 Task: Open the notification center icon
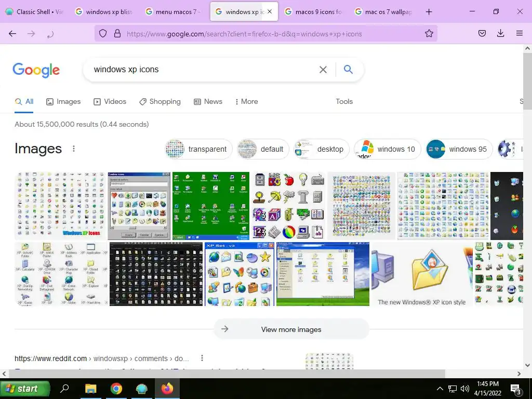[516, 389]
